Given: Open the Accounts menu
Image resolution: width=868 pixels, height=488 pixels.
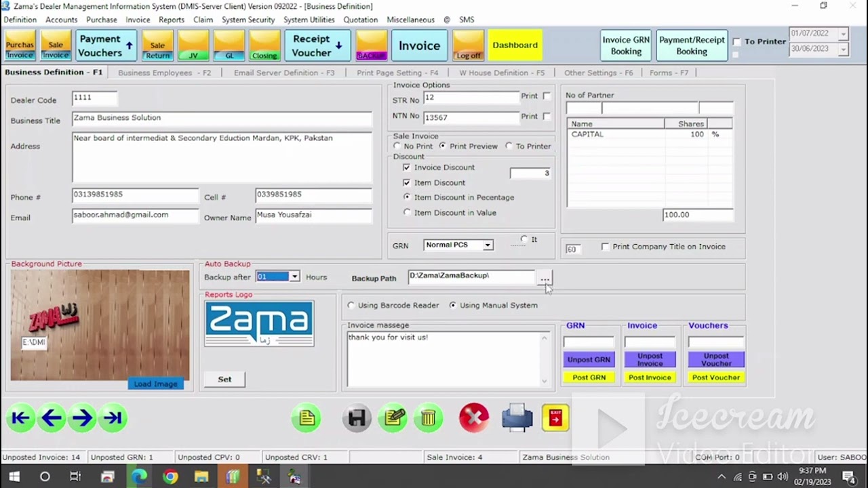Looking at the screenshot, I should [x=61, y=20].
